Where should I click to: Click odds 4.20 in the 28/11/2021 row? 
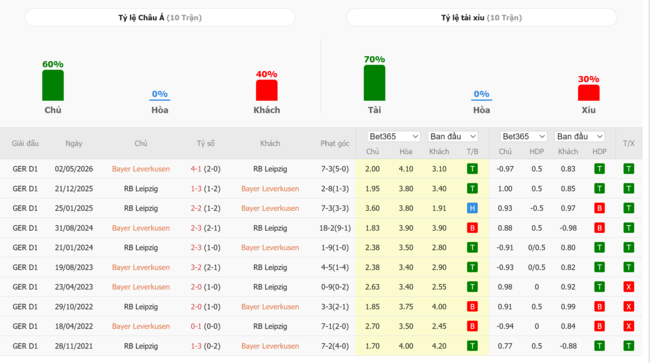439,346
